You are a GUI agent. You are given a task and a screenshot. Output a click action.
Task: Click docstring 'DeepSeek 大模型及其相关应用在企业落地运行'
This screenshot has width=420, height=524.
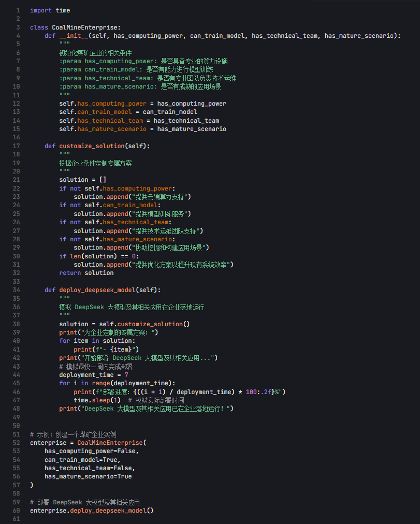click(x=139, y=307)
